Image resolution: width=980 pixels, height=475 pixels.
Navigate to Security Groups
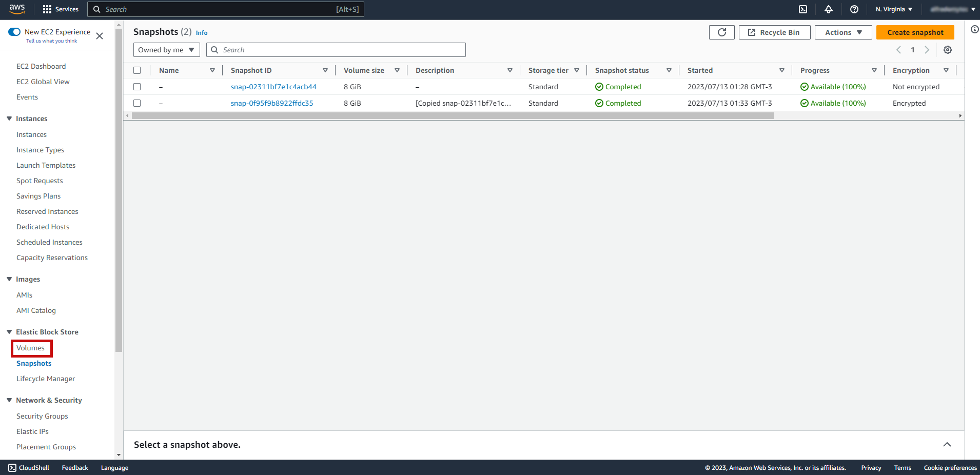point(42,416)
